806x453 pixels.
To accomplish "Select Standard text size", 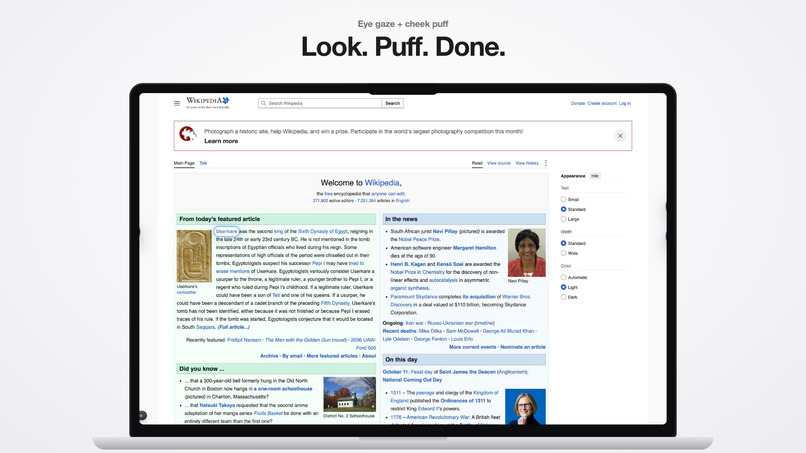I will (563, 209).
